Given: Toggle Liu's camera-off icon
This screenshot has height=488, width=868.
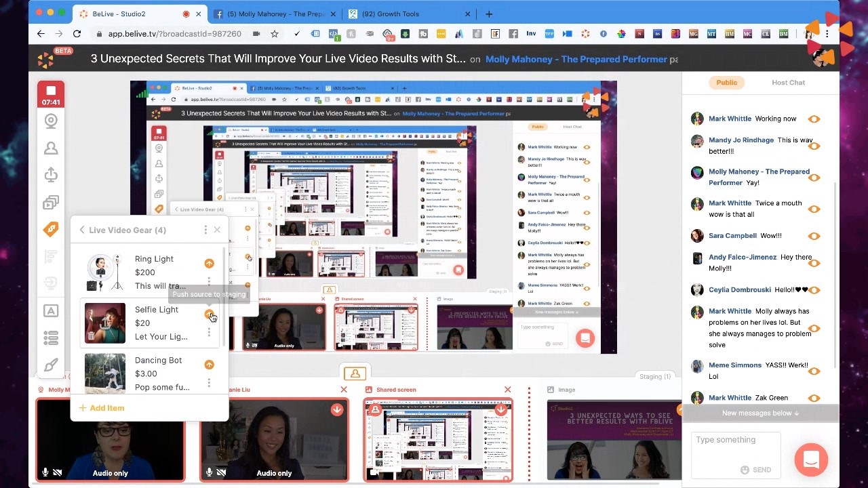Looking at the screenshot, I should (221, 472).
